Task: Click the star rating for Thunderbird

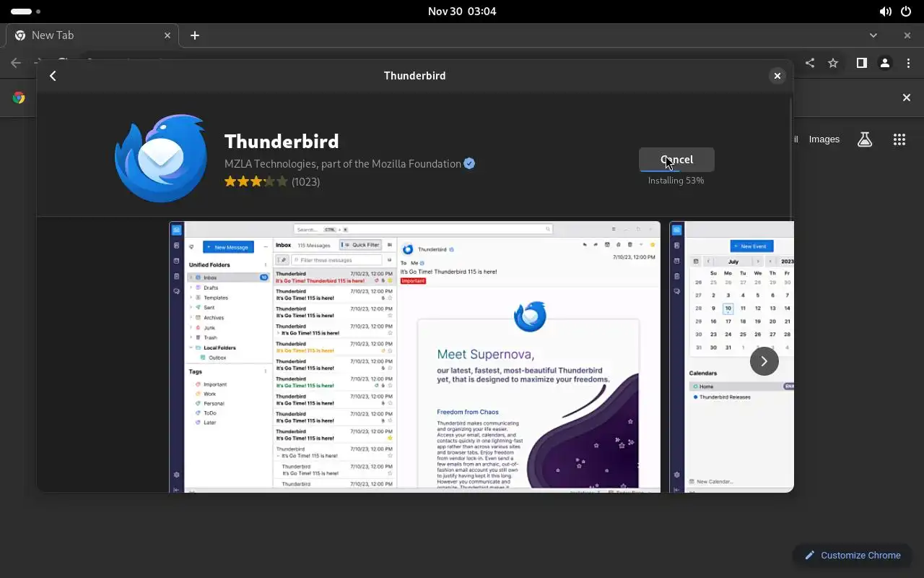Action: (x=256, y=181)
